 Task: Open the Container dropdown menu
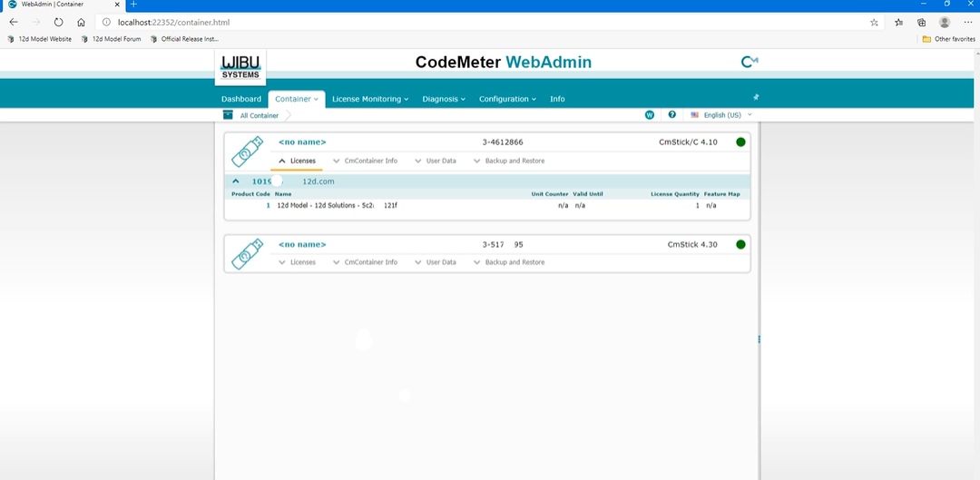[296, 99]
